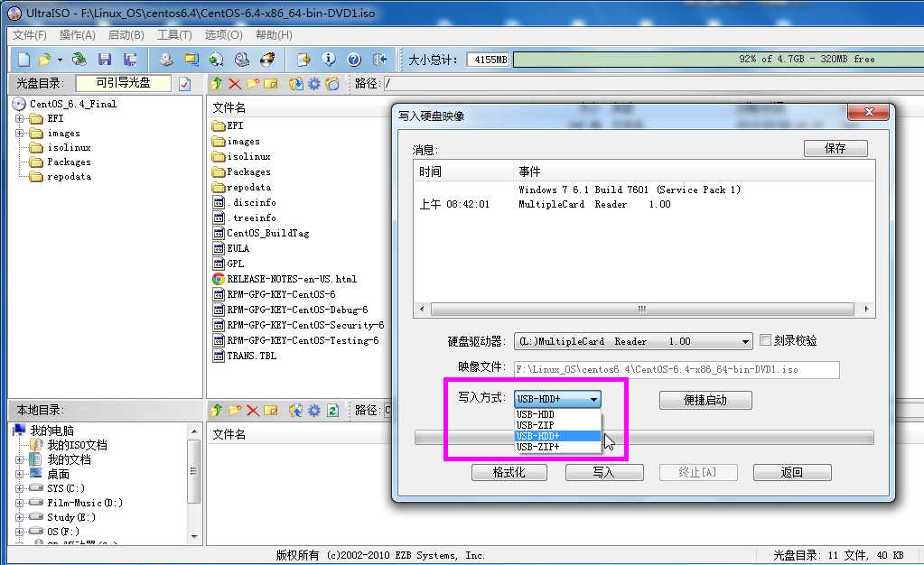Click the 映像文件 path field
Screen dimensions: 924x565
point(677,369)
